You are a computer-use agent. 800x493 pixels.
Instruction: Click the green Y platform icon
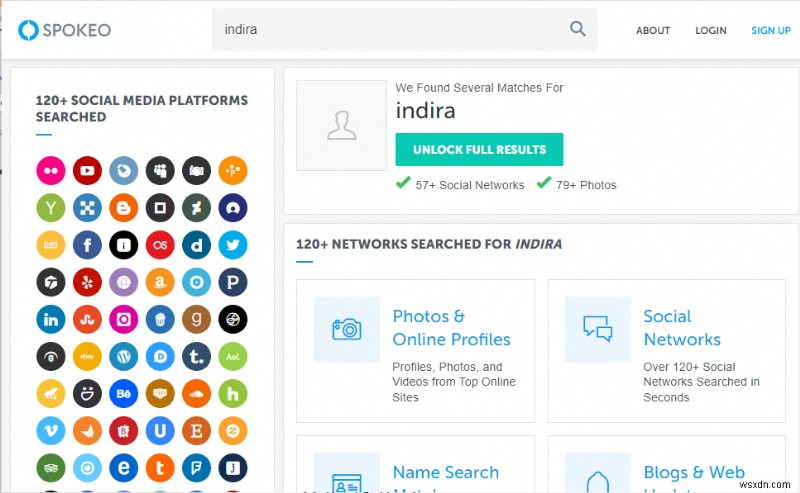tap(51, 208)
